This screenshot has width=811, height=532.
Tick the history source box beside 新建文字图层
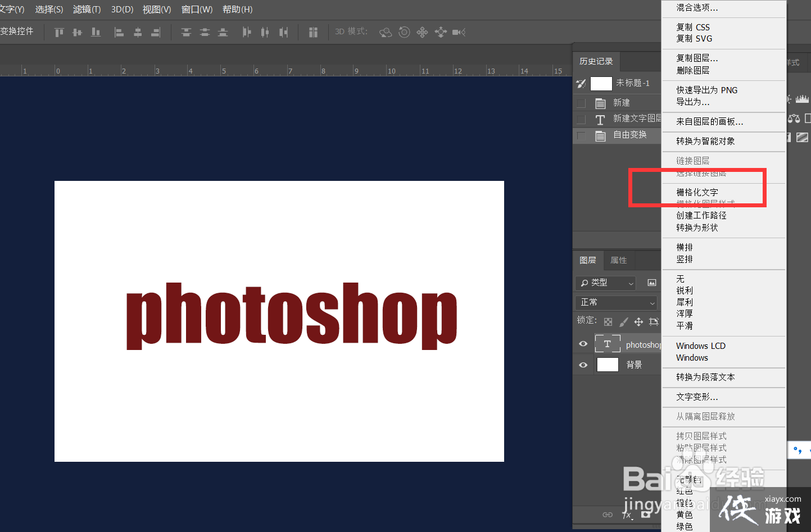coord(581,120)
